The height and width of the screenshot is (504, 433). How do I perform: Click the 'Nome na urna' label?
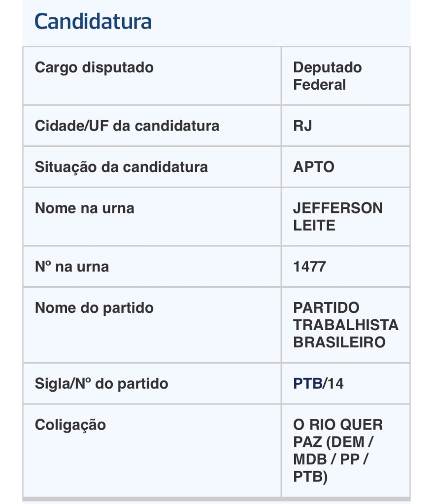[x=84, y=208]
